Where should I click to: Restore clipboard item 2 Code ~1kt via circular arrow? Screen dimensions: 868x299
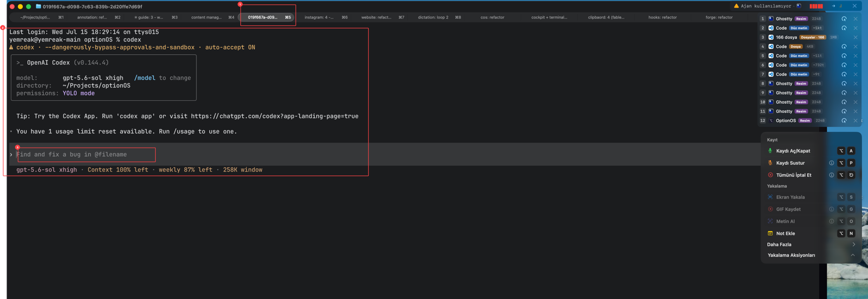point(844,28)
